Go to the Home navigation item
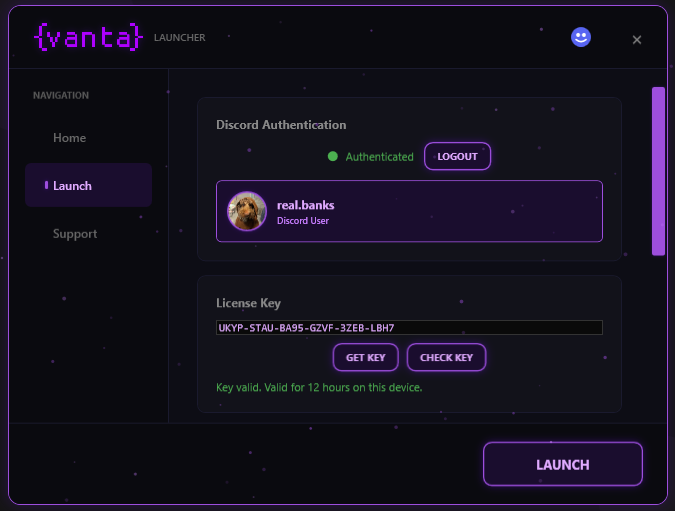This screenshot has height=511, width=675. [70, 138]
